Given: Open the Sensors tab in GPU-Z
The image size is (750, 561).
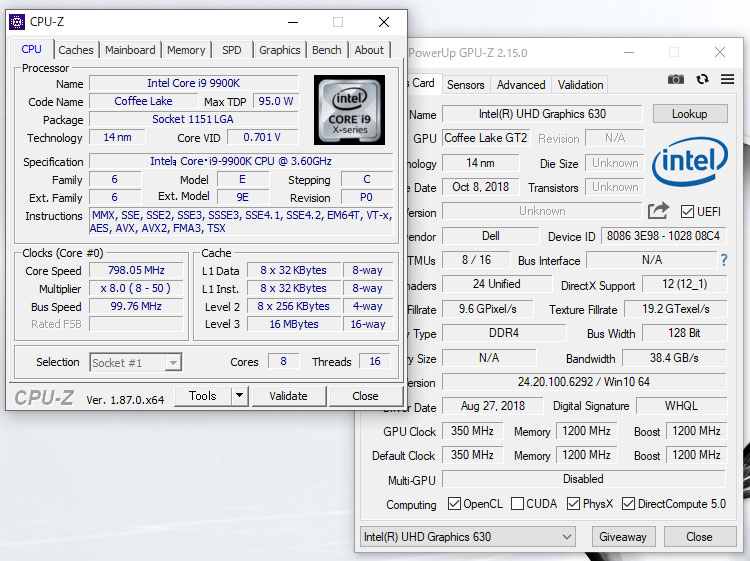Looking at the screenshot, I should [x=465, y=85].
